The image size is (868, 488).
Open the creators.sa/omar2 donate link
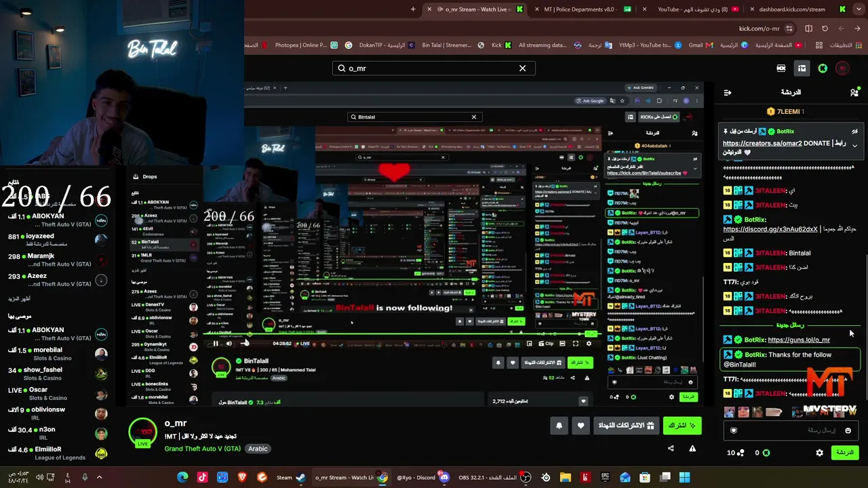(x=762, y=144)
